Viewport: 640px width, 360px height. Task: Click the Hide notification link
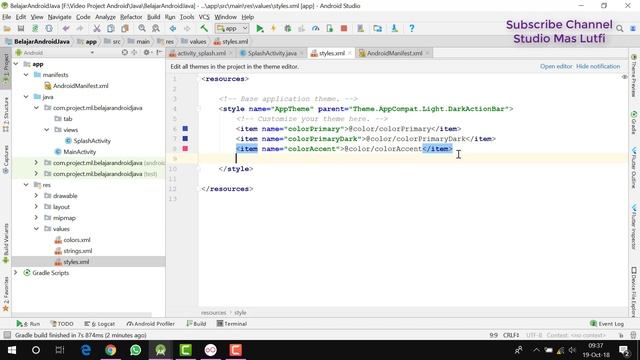pyautogui.click(x=598, y=66)
